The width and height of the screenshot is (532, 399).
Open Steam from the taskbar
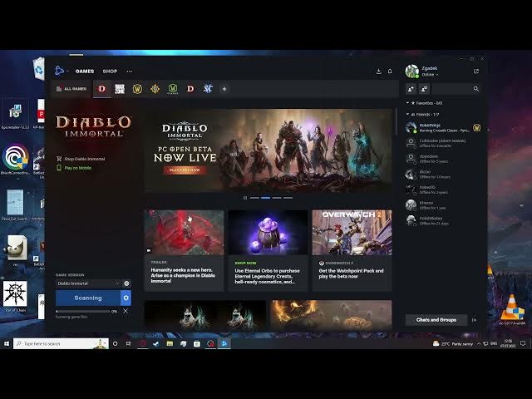(155, 343)
